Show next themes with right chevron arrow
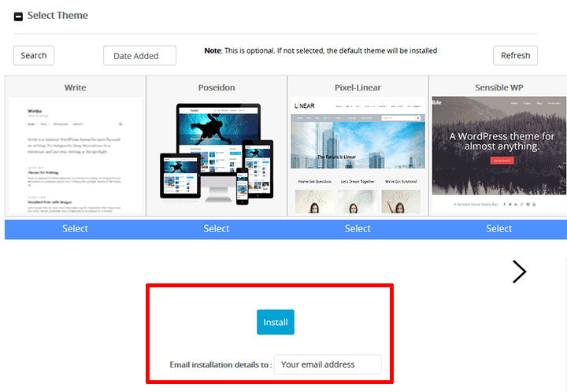This screenshot has width=567, height=392. pyautogui.click(x=519, y=272)
